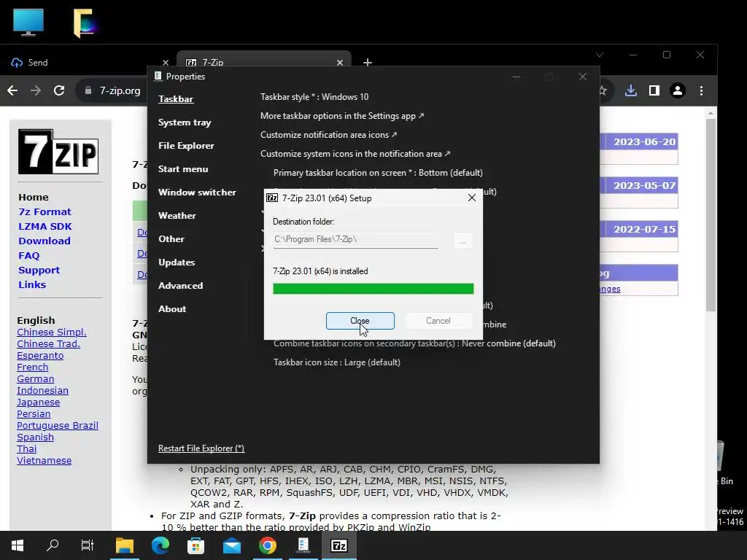Switch site language to Vietnamese

(44, 461)
